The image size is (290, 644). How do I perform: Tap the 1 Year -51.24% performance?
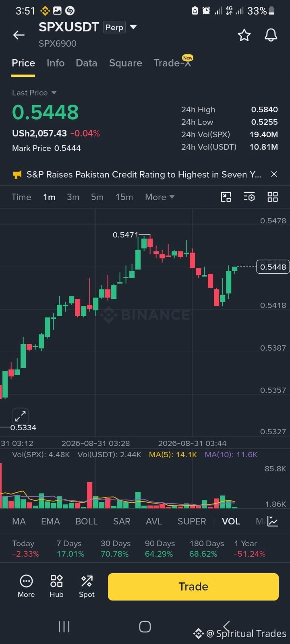250,549
